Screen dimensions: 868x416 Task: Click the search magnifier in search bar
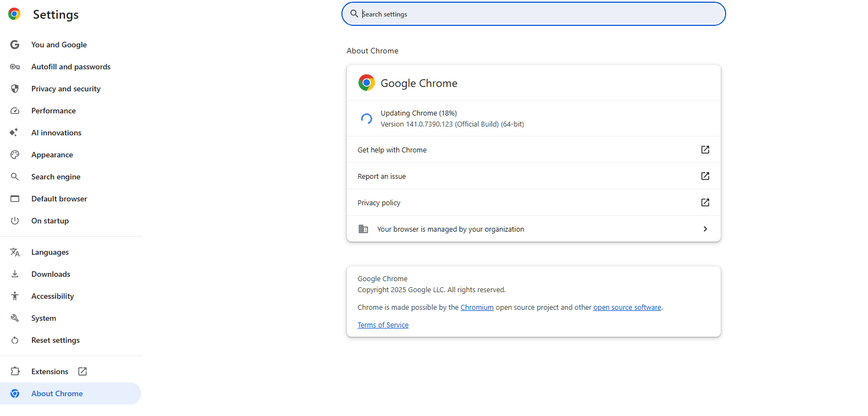point(355,14)
